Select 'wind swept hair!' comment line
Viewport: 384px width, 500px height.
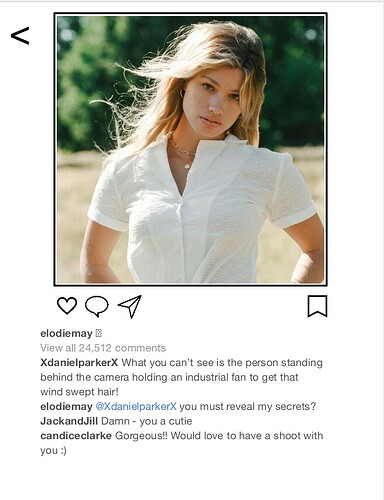tap(79, 392)
